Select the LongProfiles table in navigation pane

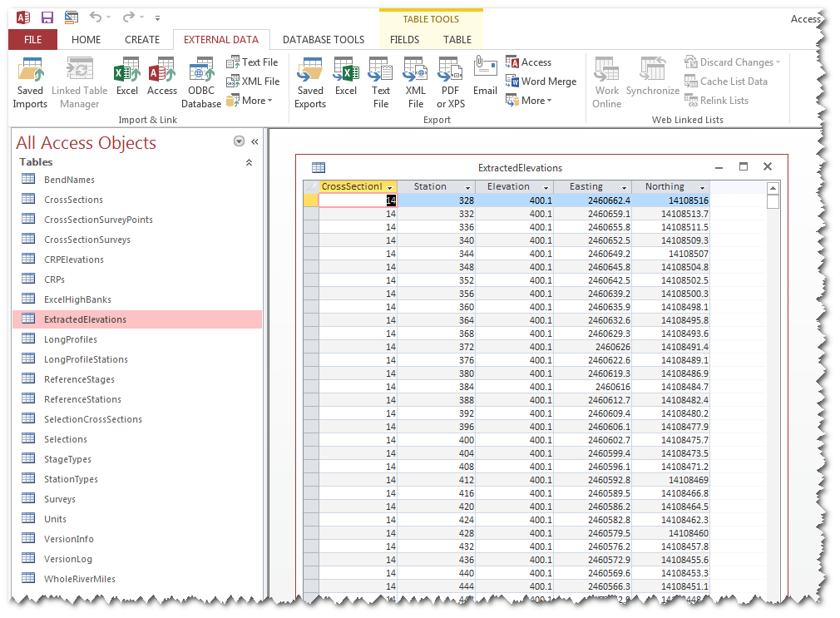[x=71, y=339]
